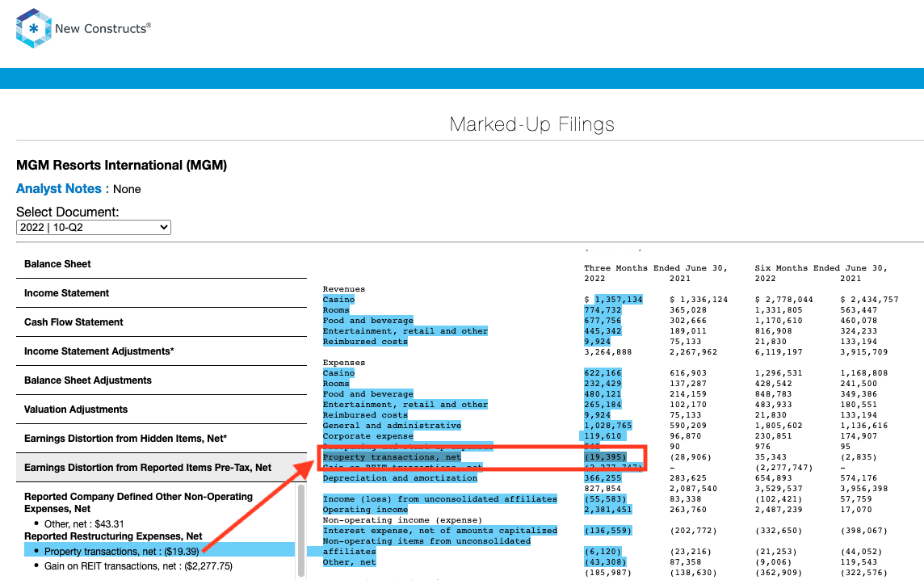This screenshot has height=580, width=924.
Task: Click 'MGM Resorts International (MGM)' heading
Action: pos(121,165)
